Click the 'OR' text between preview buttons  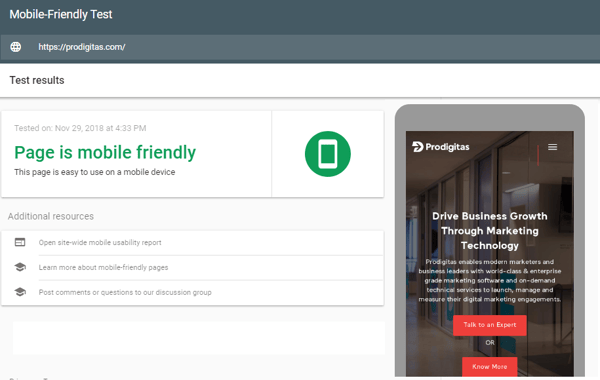490,342
